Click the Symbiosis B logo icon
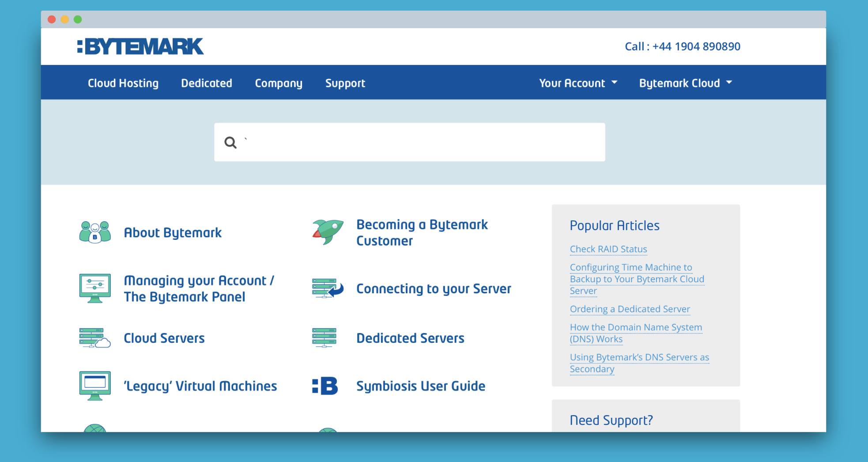868x462 pixels. coord(325,386)
